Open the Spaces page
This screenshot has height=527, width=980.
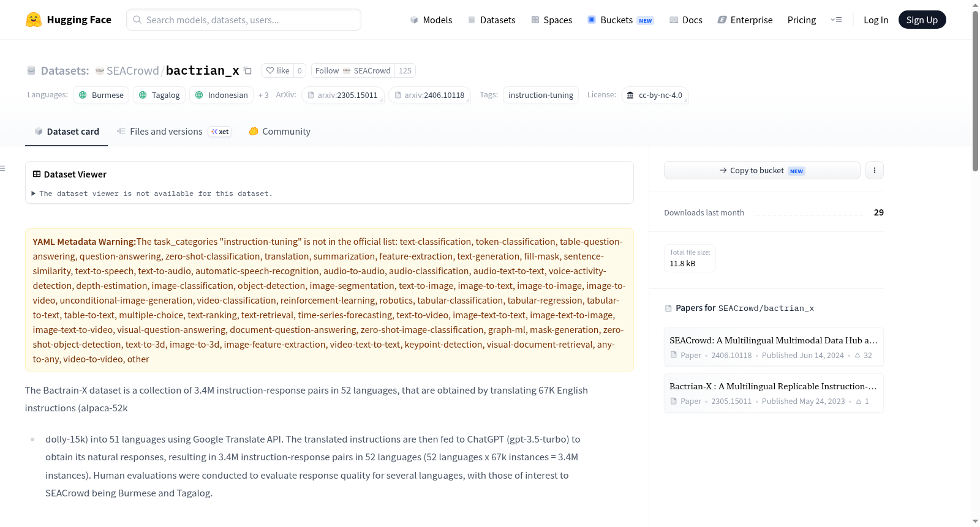point(551,20)
